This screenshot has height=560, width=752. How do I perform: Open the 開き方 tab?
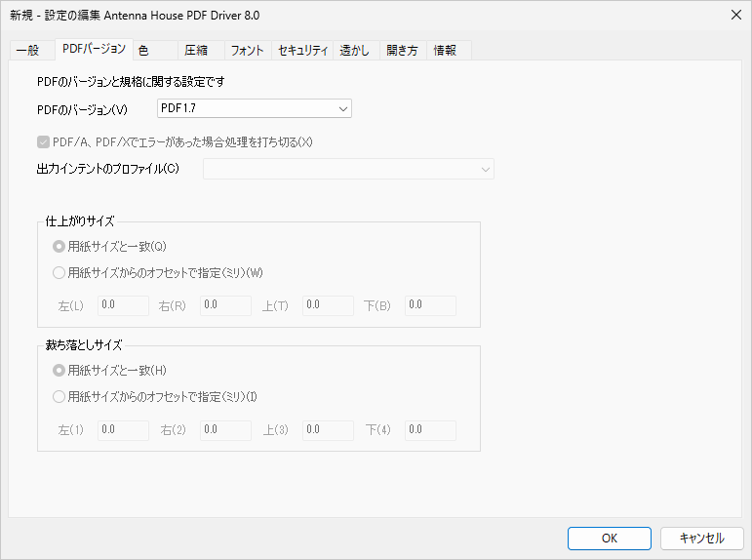(x=403, y=51)
